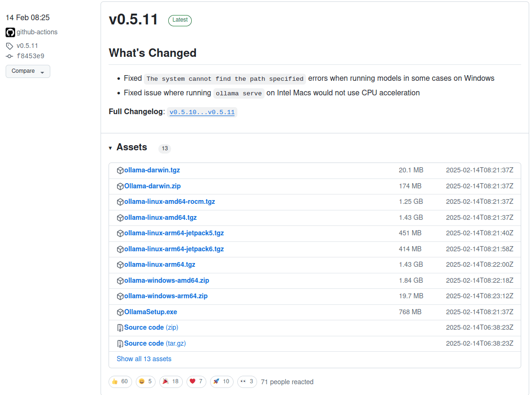This screenshot has height=395, width=532.
Task: Click the github-actions avatar icon
Action: (x=10, y=32)
